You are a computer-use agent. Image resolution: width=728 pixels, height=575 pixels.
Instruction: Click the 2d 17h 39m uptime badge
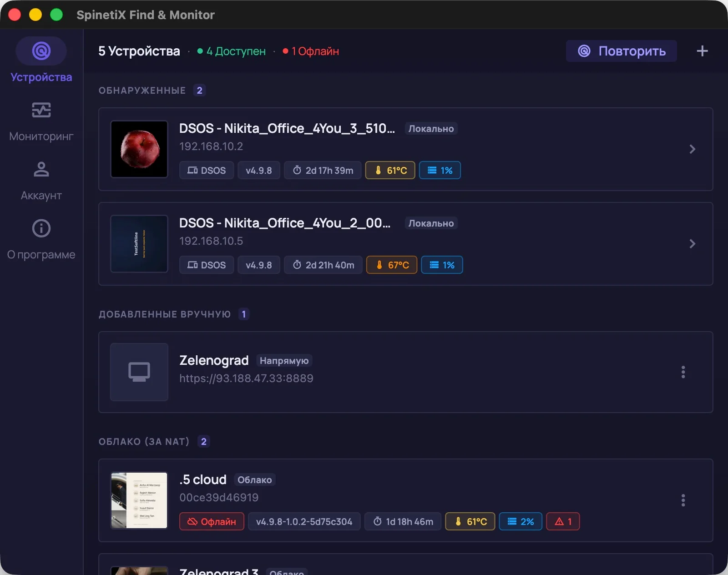click(323, 171)
